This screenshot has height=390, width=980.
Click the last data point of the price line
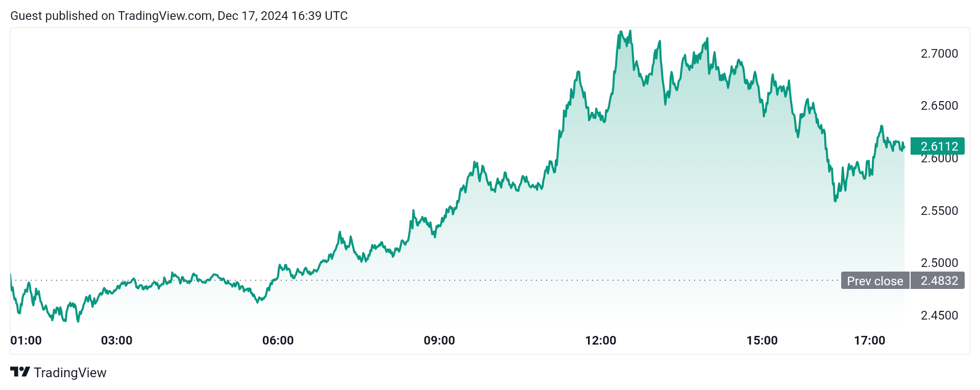[904, 148]
